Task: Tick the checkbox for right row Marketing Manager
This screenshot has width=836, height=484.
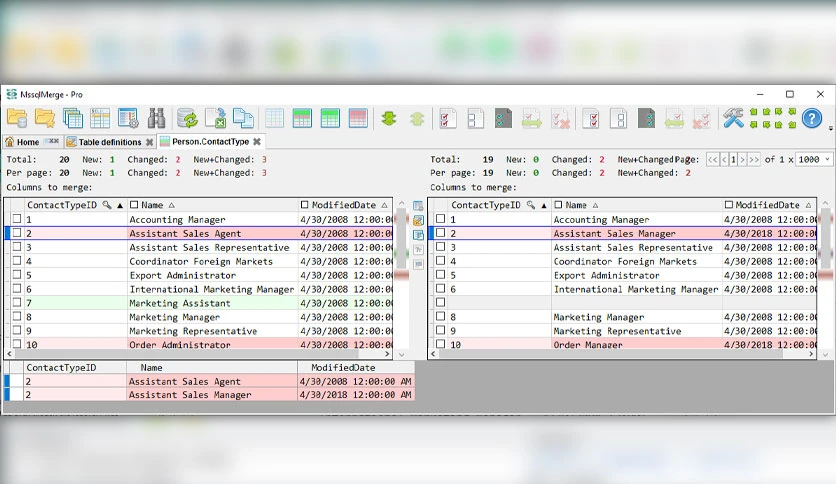Action: (x=440, y=316)
